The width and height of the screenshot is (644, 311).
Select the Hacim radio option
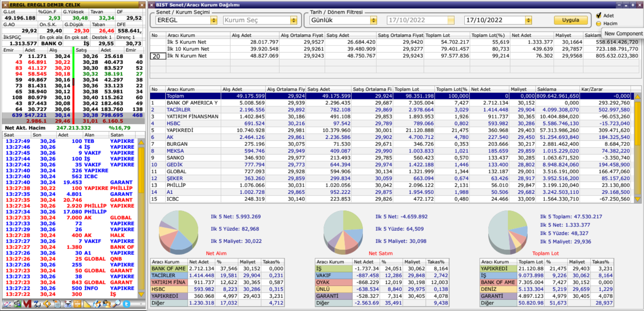(x=599, y=24)
